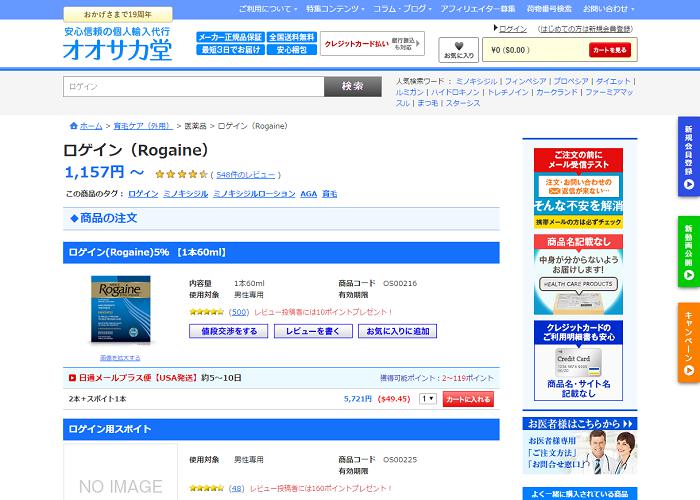The width and height of the screenshot is (700, 500).
Task: Click ルミガン popular search word
Action: pos(409,92)
